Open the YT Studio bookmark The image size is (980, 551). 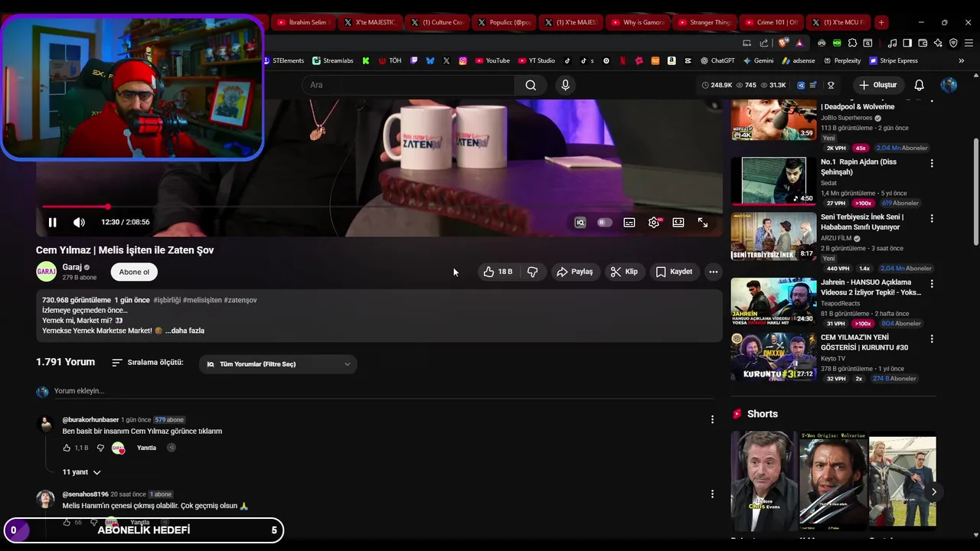[x=537, y=60]
